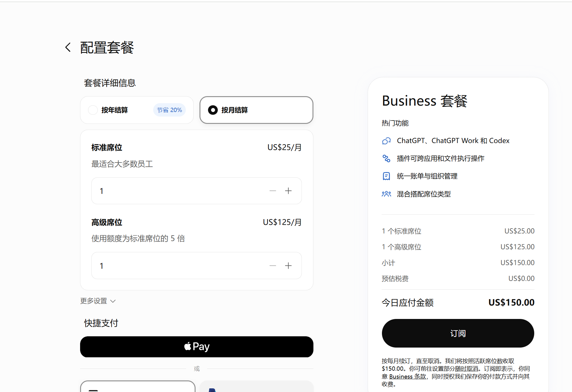Click the 今日应付金额 US$150.00 total
This screenshot has height=392, width=572.
click(x=511, y=302)
